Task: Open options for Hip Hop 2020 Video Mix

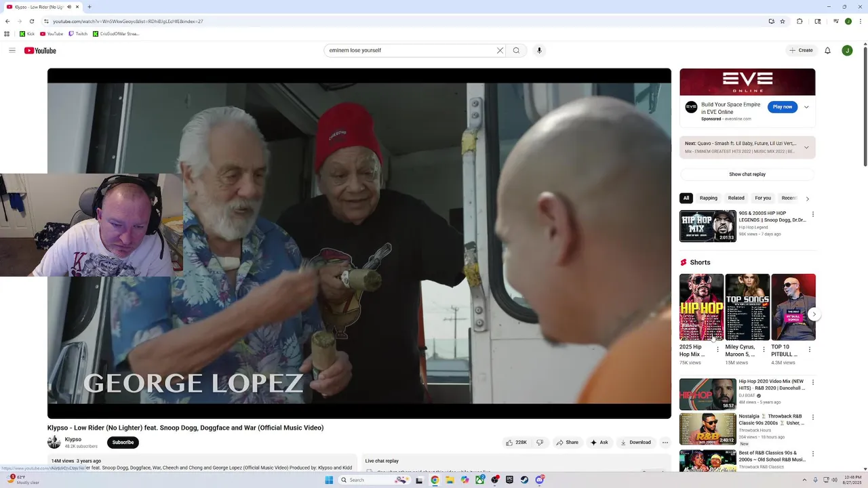Action: tap(813, 382)
